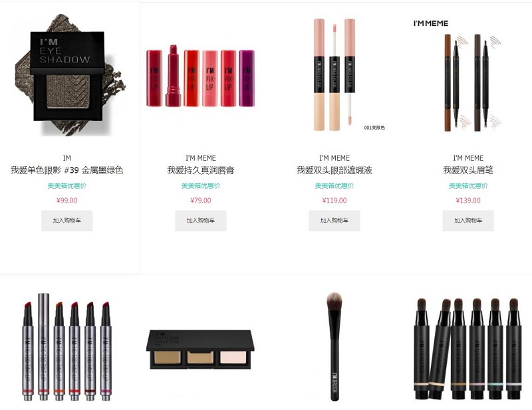Viewport: 532px width, 410px height.
Task: Open 我爱双头眉笔 product title
Action: 468,170
